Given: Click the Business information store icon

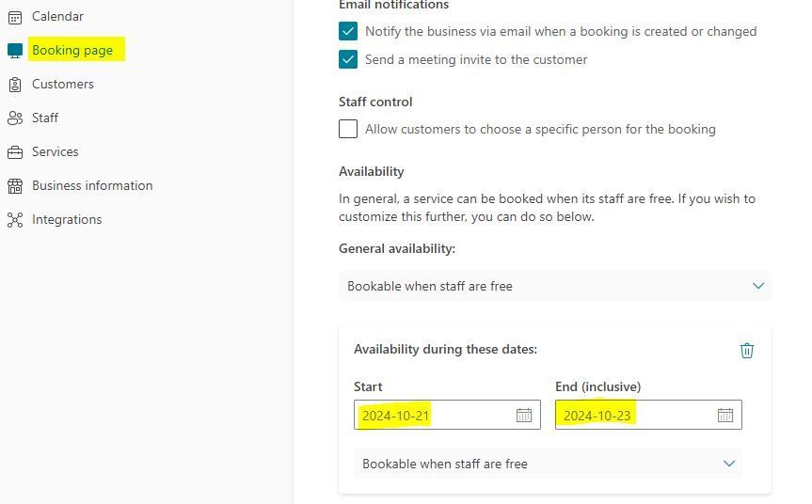Looking at the screenshot, I should tap(15, 186).
